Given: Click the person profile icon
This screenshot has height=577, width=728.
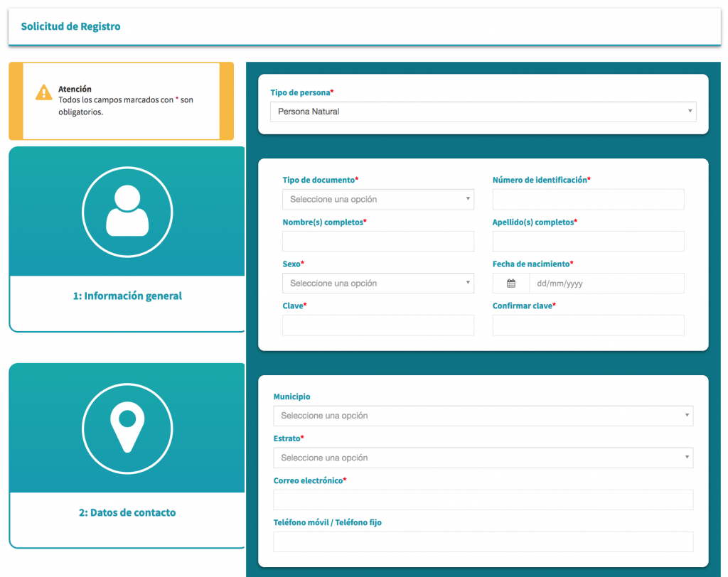Looking at the screenshot, I should pos(127,211).
